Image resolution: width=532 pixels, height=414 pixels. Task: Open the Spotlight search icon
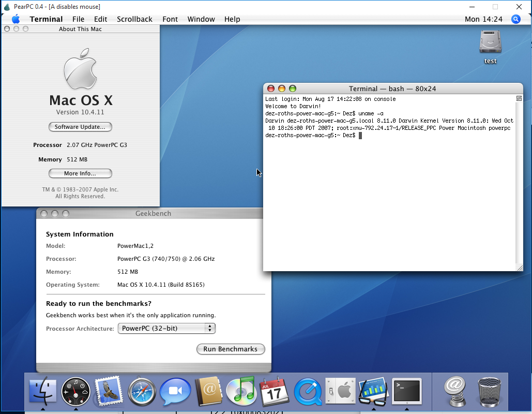click(x=516, y=19)
